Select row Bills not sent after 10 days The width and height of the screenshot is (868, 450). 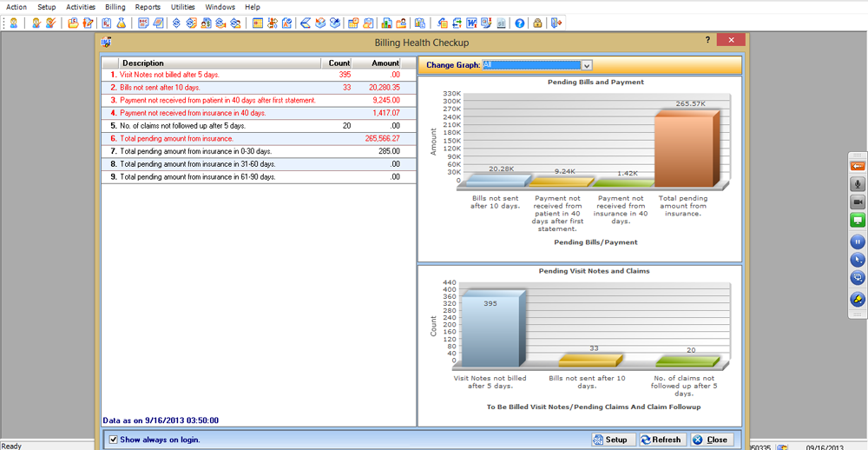[x=259, y=88]
